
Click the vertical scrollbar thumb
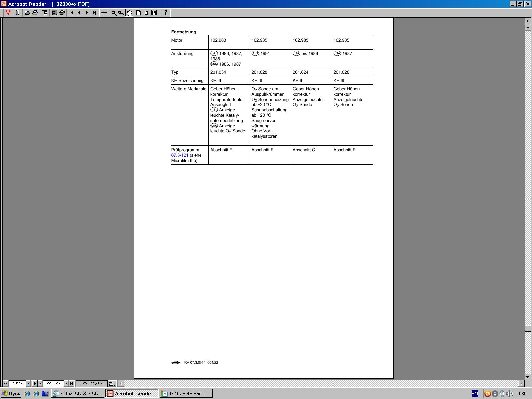point(528,328)
